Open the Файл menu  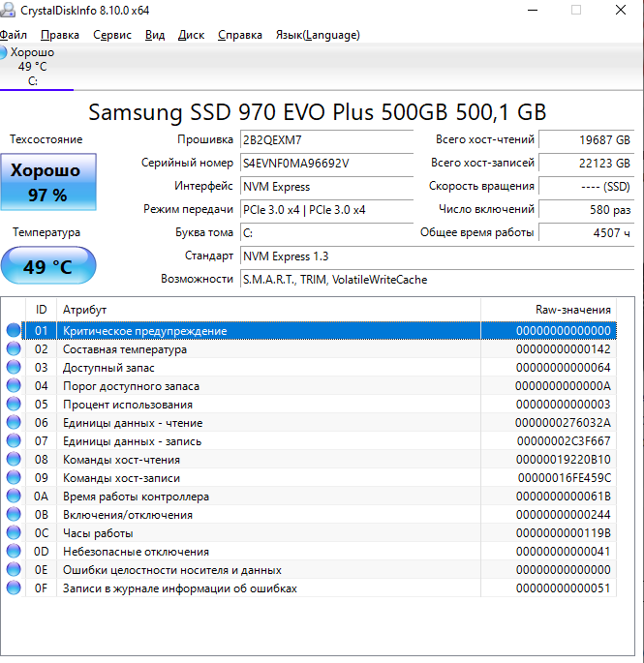pos(14,35)
